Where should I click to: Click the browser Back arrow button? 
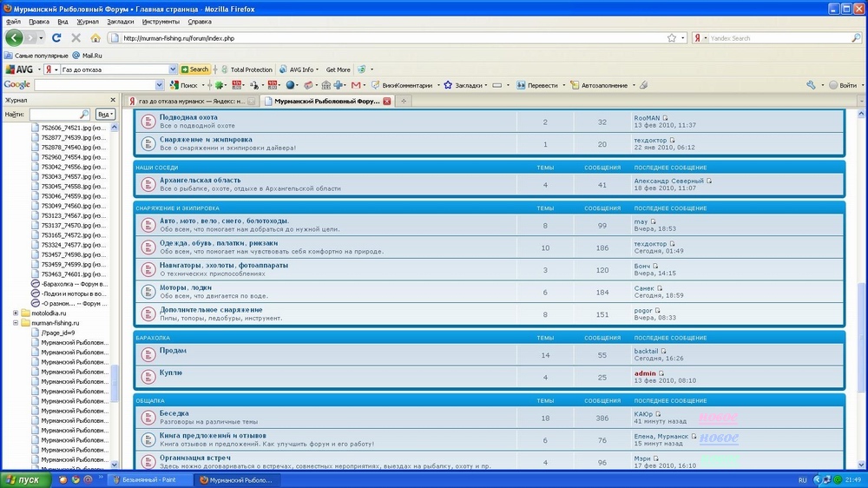(15, 38)
